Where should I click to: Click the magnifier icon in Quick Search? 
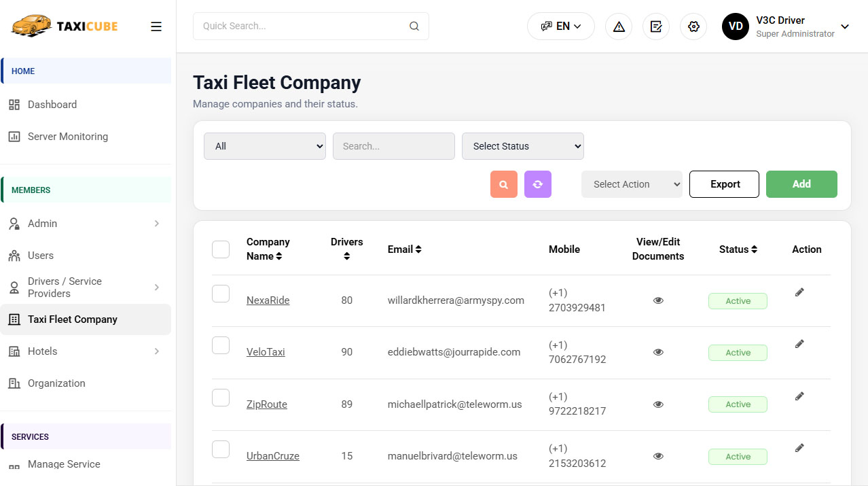(x=414, y=27)
